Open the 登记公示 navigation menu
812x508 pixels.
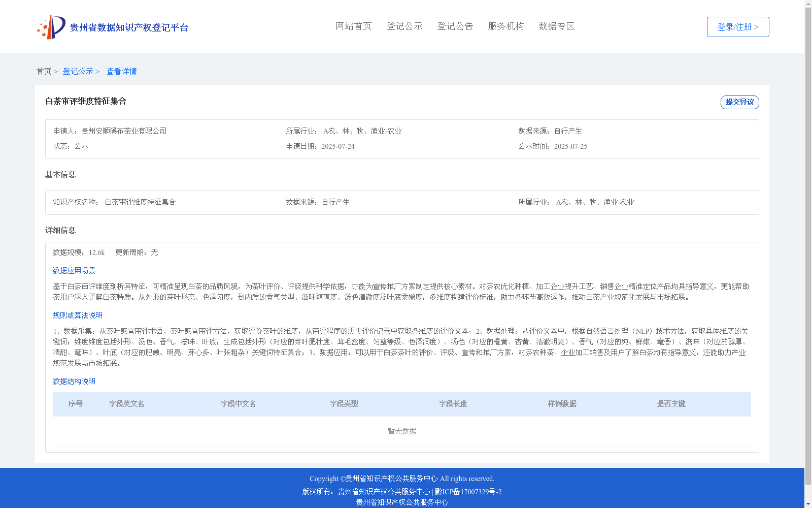point(404,26)
